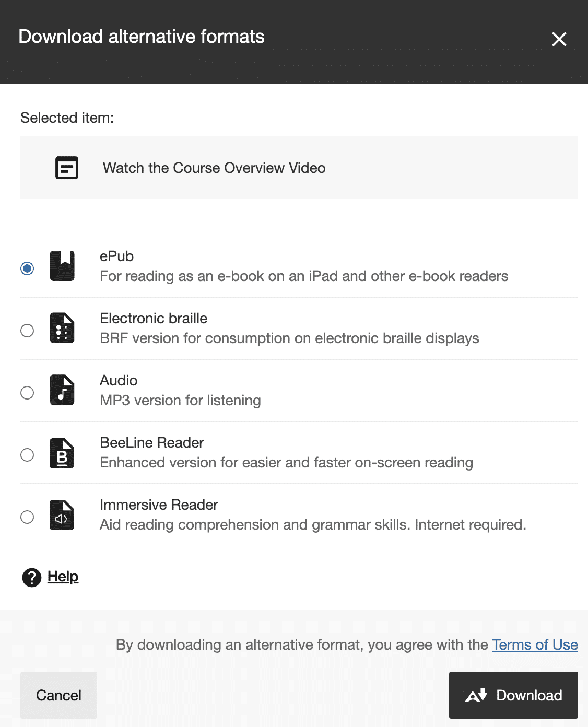This screenshot has height=727, width=588.
Task: Close the Download alternative formats dialog
Action: pos(559,39)
